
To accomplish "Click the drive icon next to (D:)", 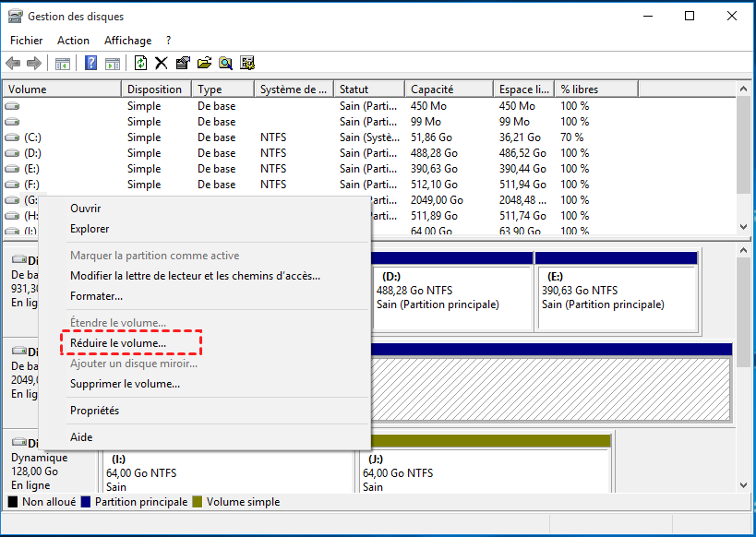I will pyautogui.click(x=12, y=153).
